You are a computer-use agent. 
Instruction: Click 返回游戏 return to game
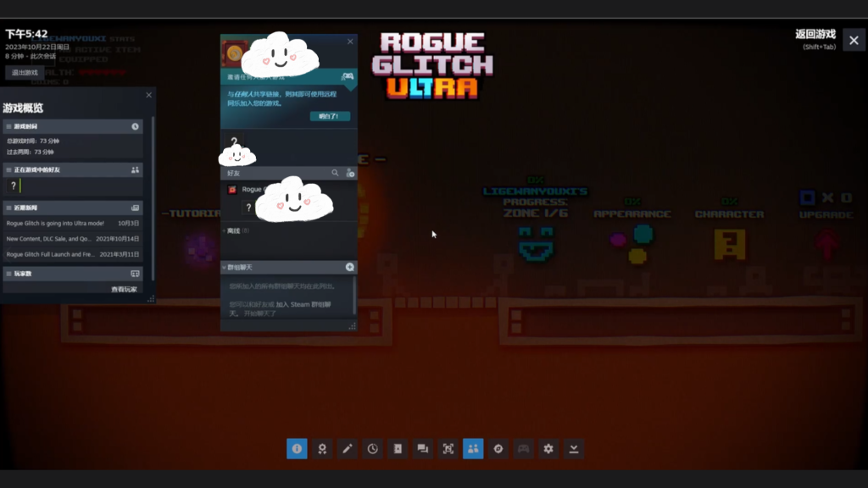point(815,34)
